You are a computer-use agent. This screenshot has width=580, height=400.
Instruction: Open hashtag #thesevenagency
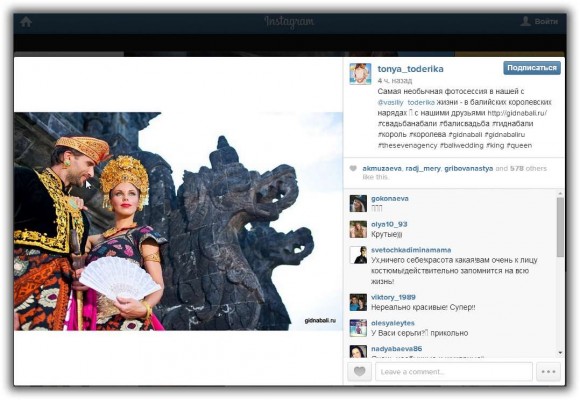coord(407,145)
